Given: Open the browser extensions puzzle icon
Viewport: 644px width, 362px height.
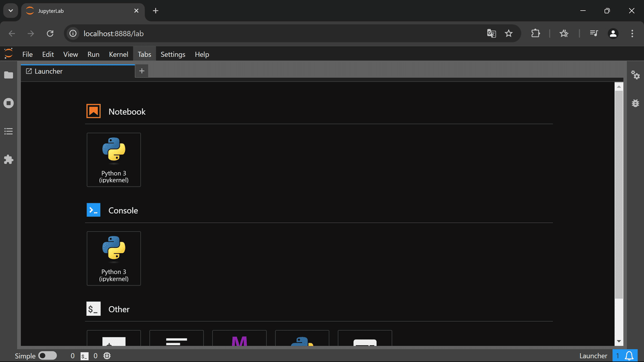Looking at the screenshot, I should [535, 33].
